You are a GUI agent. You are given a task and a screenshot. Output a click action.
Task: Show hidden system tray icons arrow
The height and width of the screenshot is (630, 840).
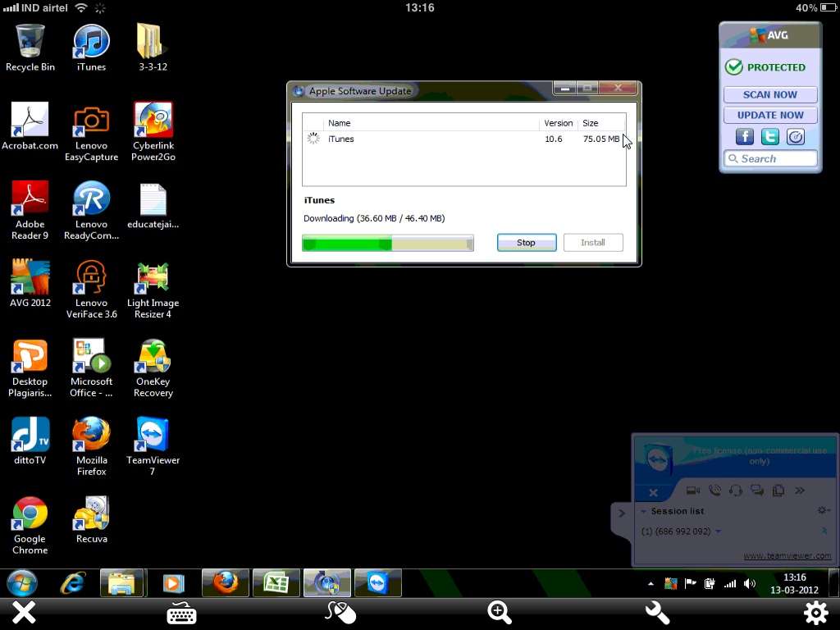(x=651, y=584)
